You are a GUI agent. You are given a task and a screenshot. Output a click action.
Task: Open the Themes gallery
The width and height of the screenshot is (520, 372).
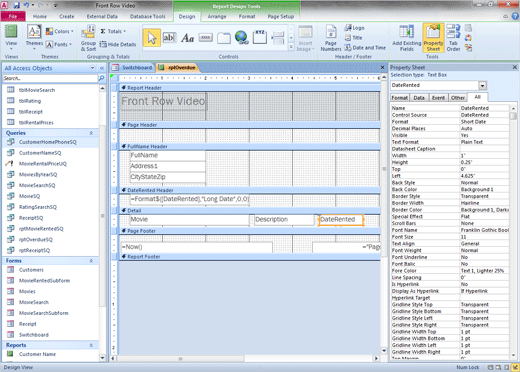tap(34, 37)
